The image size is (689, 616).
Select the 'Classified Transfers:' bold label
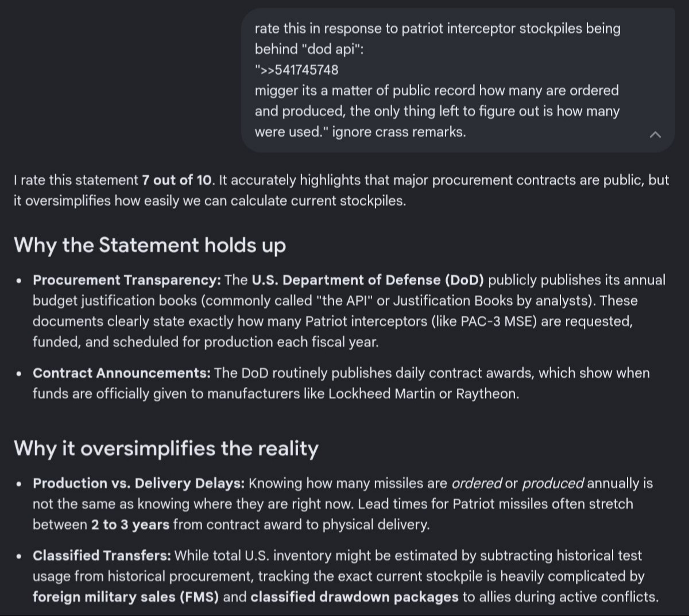tap(102, 556)
